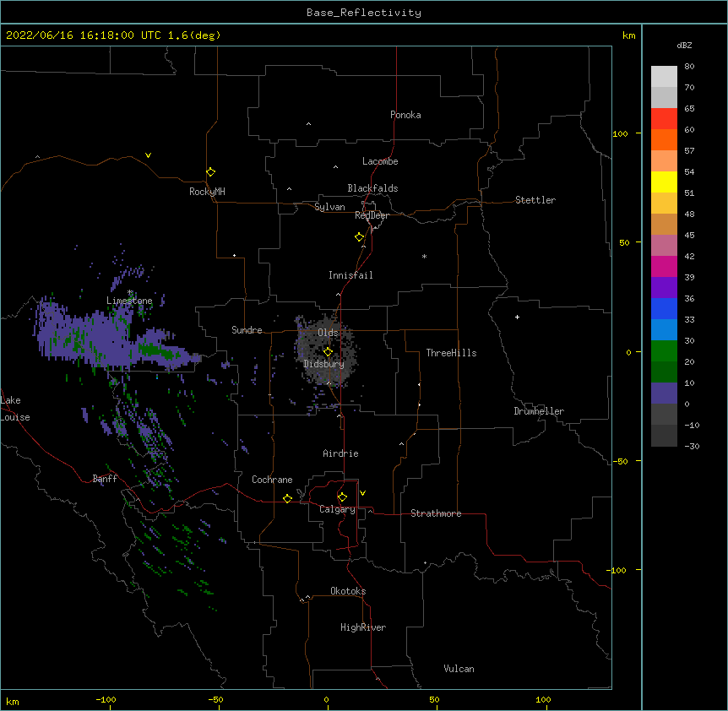Click the Base_Reflectivity title text
This screenshot has height=711, width=728.
pos(364,13)
